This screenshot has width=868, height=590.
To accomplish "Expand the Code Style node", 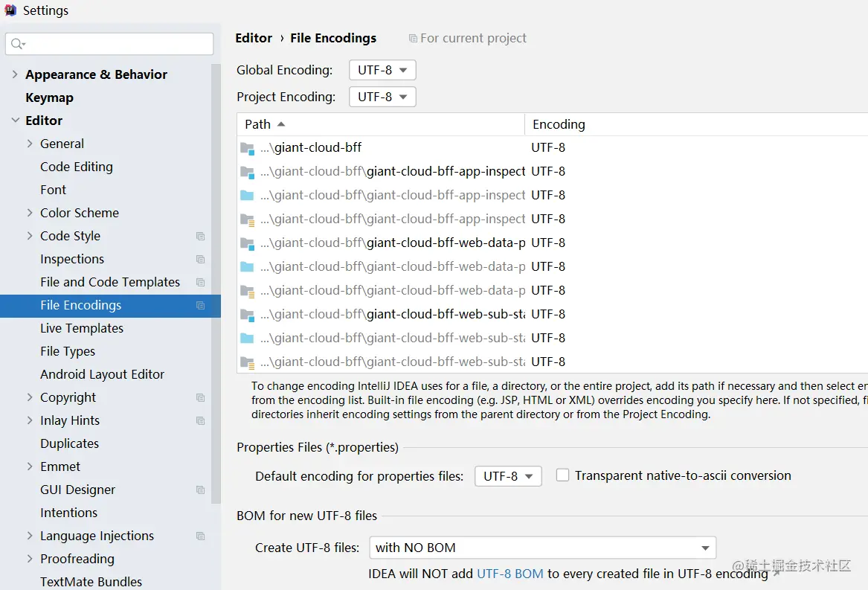I will [30, 236].
